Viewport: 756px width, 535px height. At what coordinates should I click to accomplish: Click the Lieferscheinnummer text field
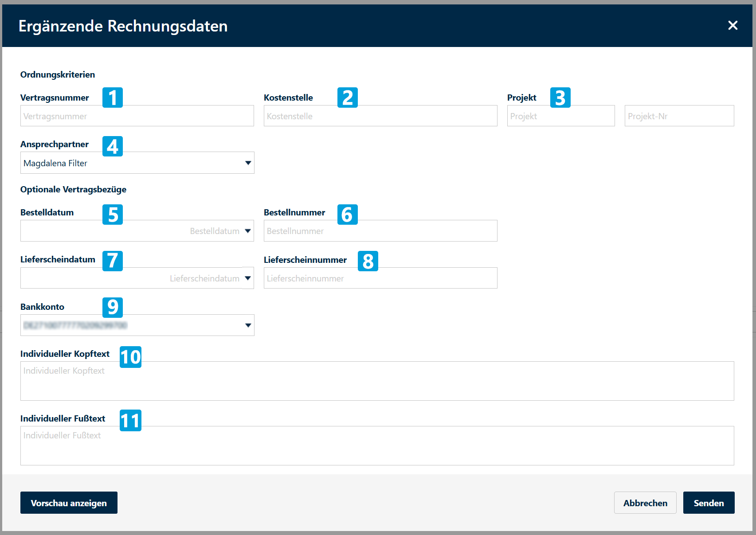tap(380, 278)
